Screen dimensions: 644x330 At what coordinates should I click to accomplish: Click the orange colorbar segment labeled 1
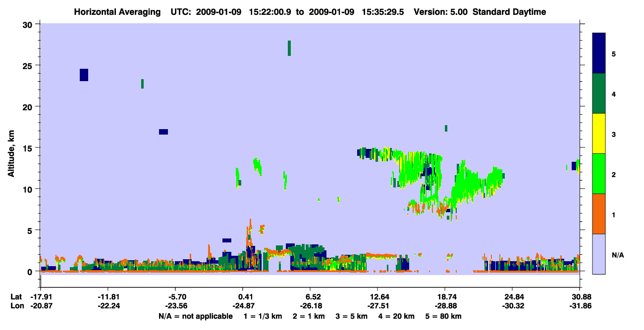(599, 214)
